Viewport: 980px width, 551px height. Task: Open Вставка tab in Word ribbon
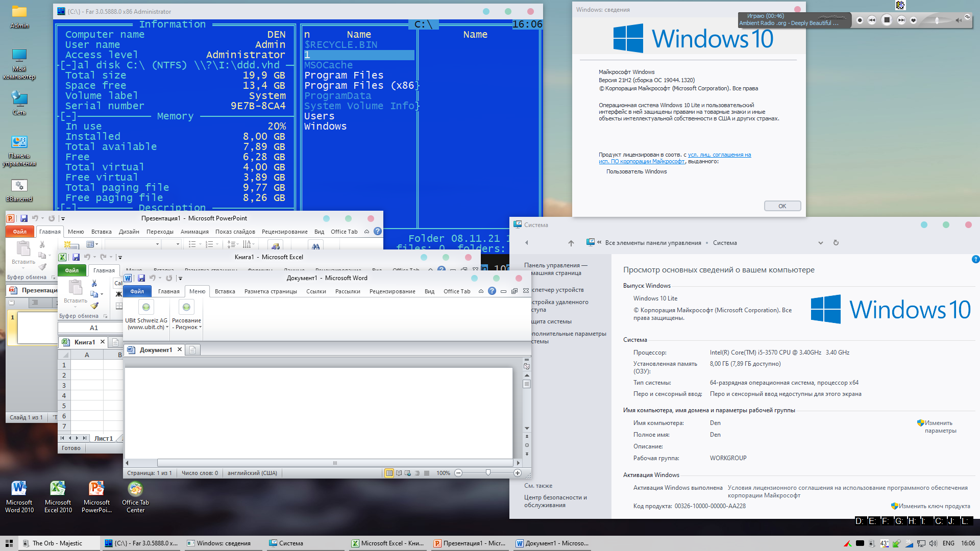coord(225,291)
